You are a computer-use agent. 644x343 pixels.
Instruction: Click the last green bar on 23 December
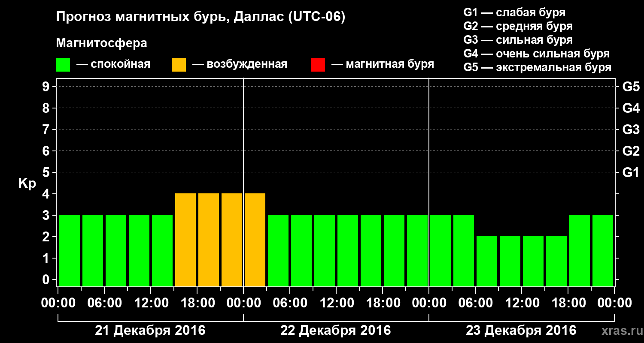[603, 250]
